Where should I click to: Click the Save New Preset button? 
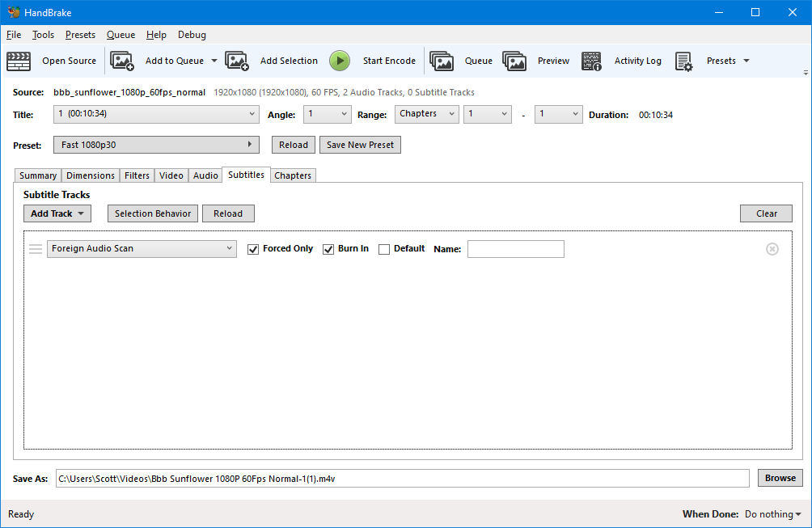[361, 144]
